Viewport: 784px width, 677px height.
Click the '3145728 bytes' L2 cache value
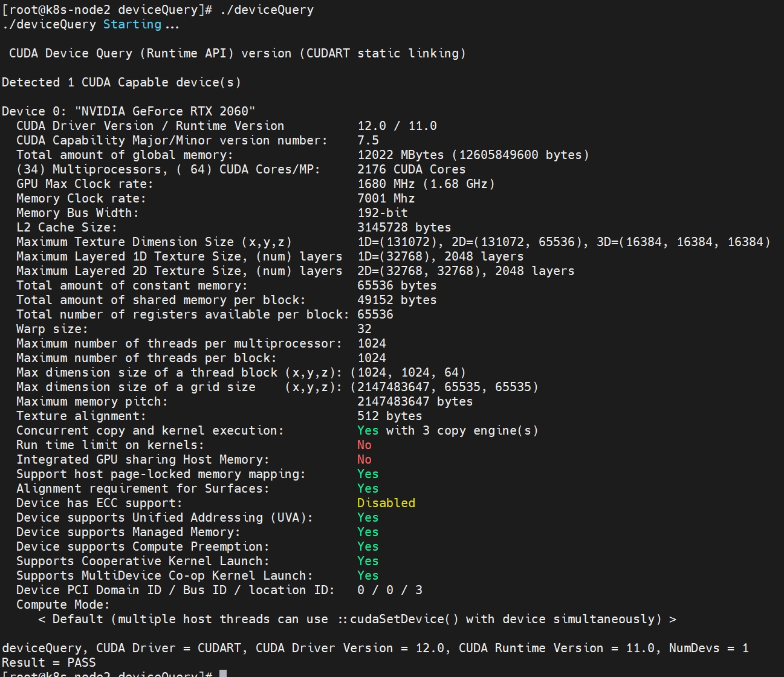(404, 227)
